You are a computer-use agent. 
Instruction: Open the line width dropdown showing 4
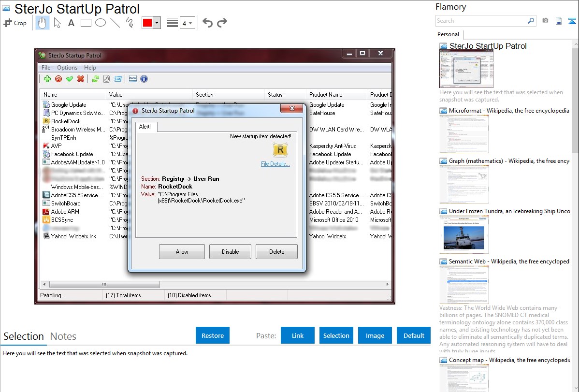(x=188, y=23)
